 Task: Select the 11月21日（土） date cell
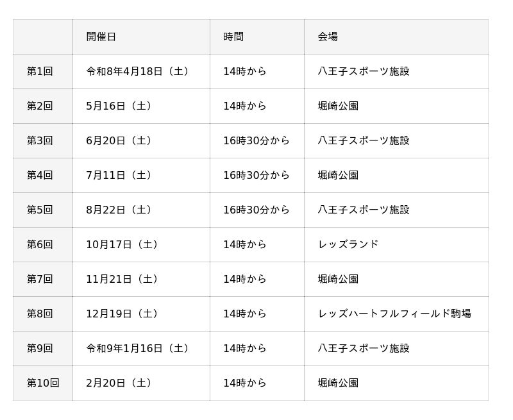pos(124,279)
